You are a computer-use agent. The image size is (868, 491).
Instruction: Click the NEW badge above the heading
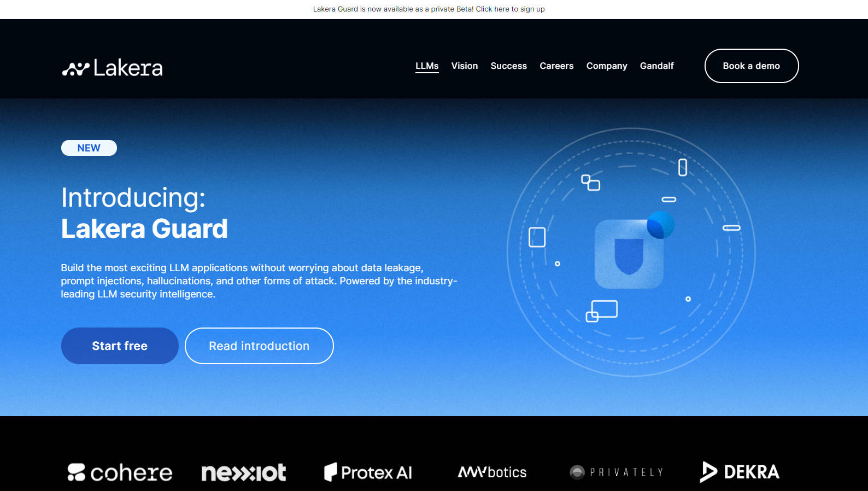(89, 148)
